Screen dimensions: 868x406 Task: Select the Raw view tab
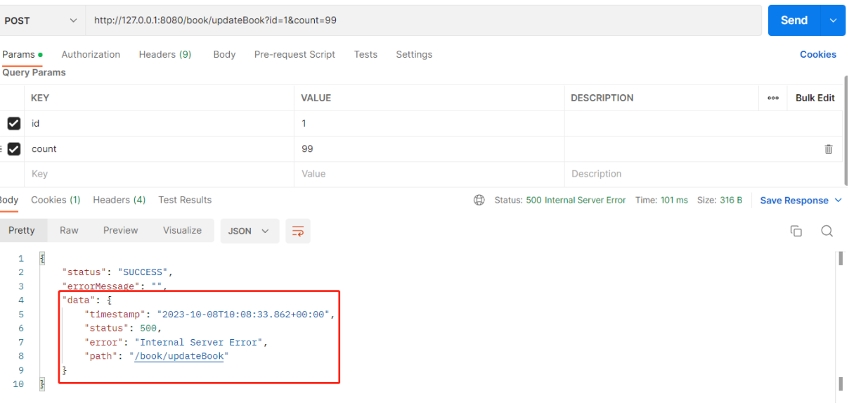pyautogui.click(x=69, y=231)
